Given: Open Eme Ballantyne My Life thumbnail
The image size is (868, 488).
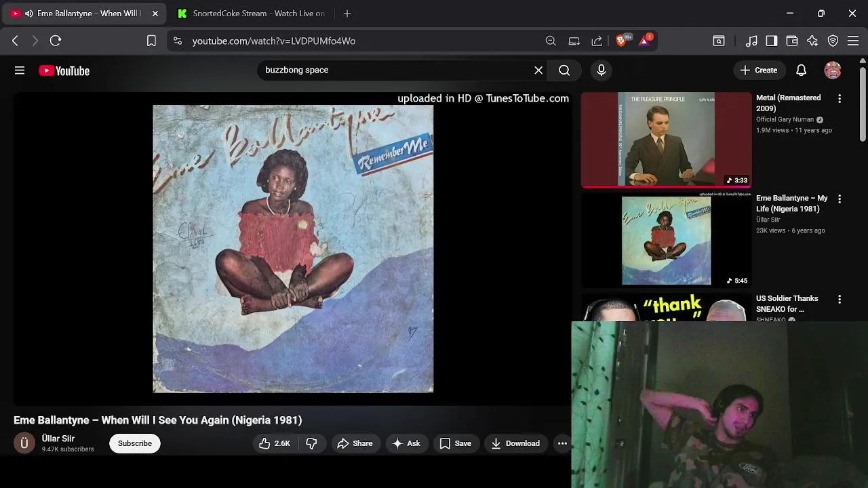Looking at the screenshot, I should point(666,240).
